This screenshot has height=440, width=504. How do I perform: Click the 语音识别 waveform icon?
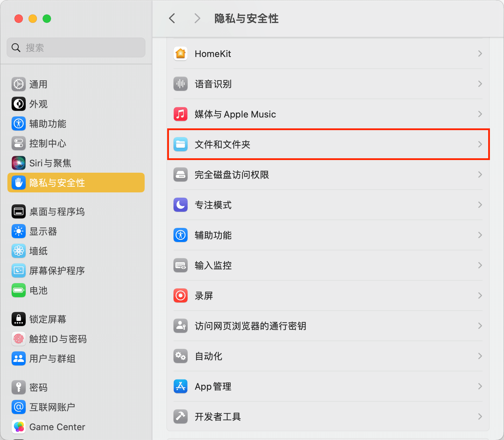tap(181, 84)
